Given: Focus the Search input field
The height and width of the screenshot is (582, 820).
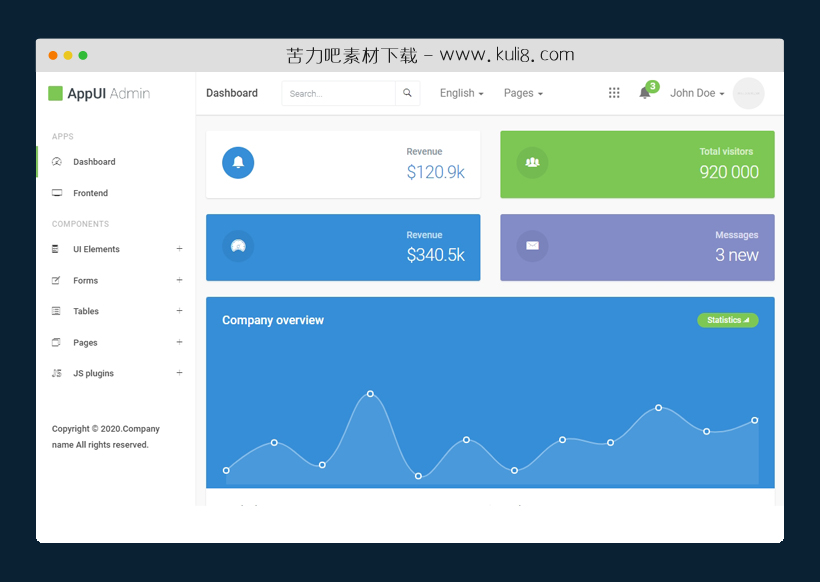Looking at the screenshot, I should [338, 93].
